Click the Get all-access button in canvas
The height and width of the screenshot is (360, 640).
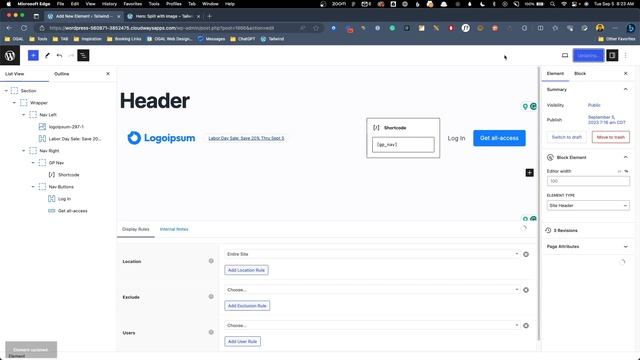[499, 138]
